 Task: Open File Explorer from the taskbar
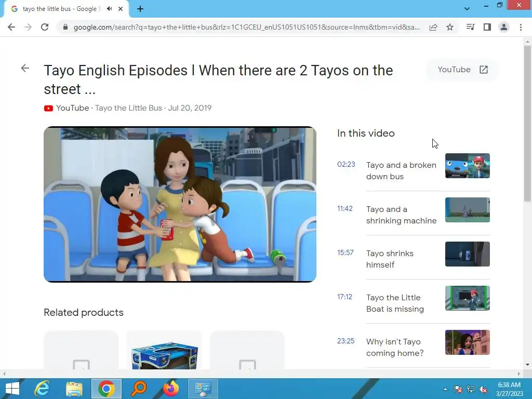(74, 389)
